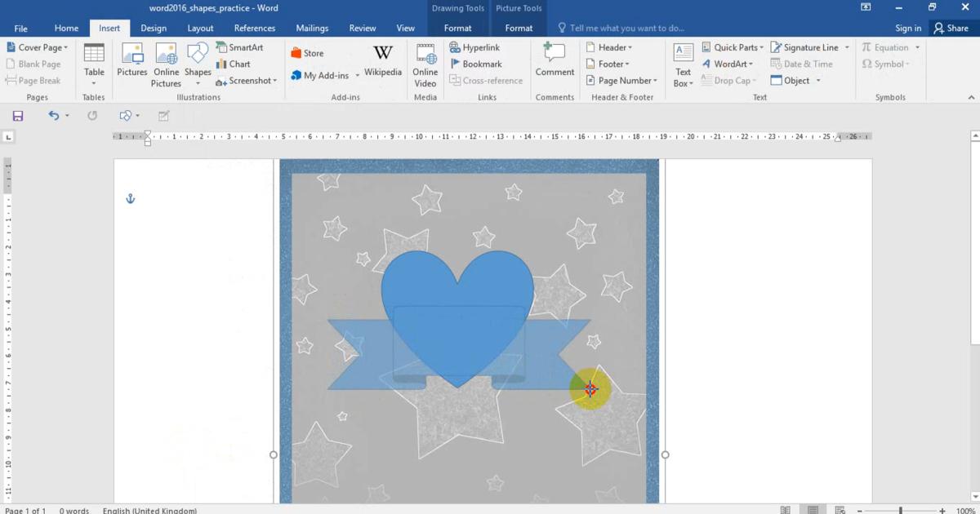
Task: Open the Drop Cap dropdown
Action: [x=755, y=81]
